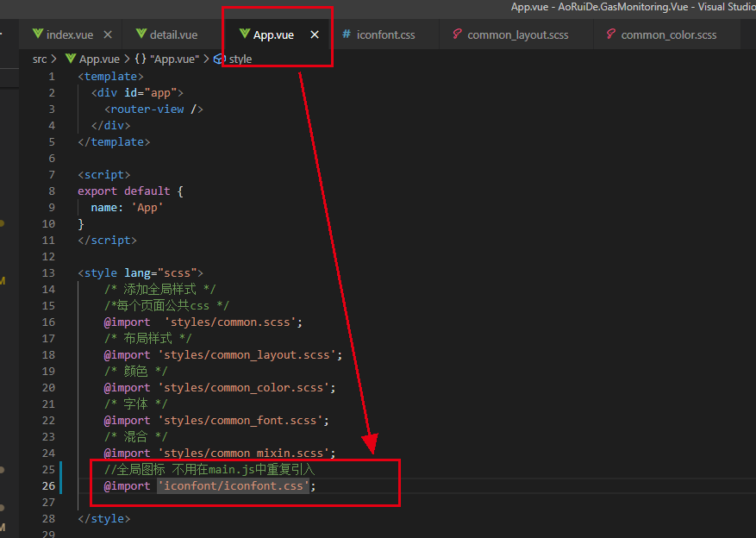
Task: Click the closing </div> tag on line 4
Action: [111, 126]
